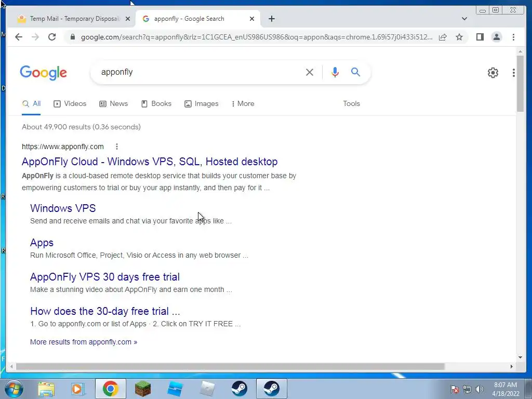Open the Apps sitelink
Image resolution: width=532 pixels, height=399 pixels.
coord(42,243)
